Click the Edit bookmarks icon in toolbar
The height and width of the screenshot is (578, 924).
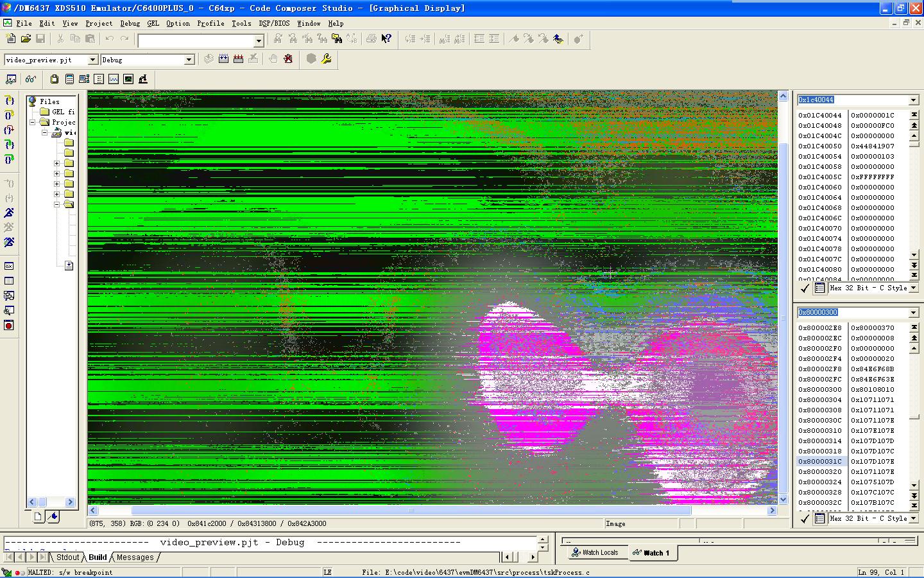click(x=558, y=39)
